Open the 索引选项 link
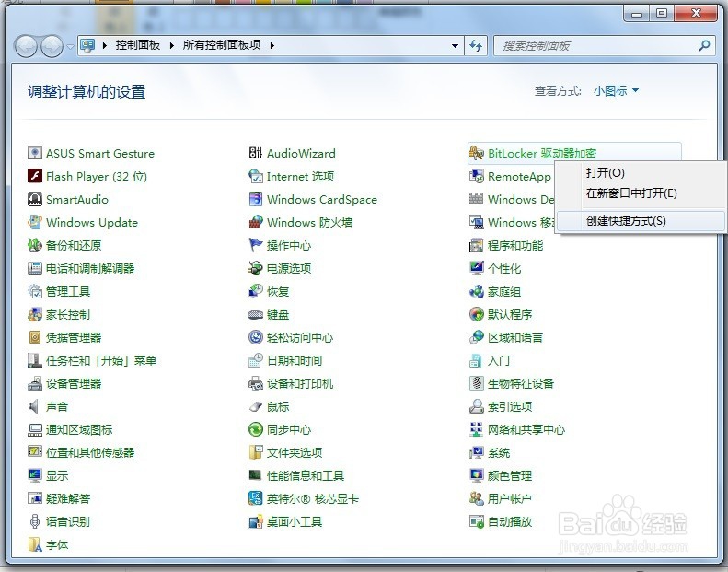 (510, 406)
